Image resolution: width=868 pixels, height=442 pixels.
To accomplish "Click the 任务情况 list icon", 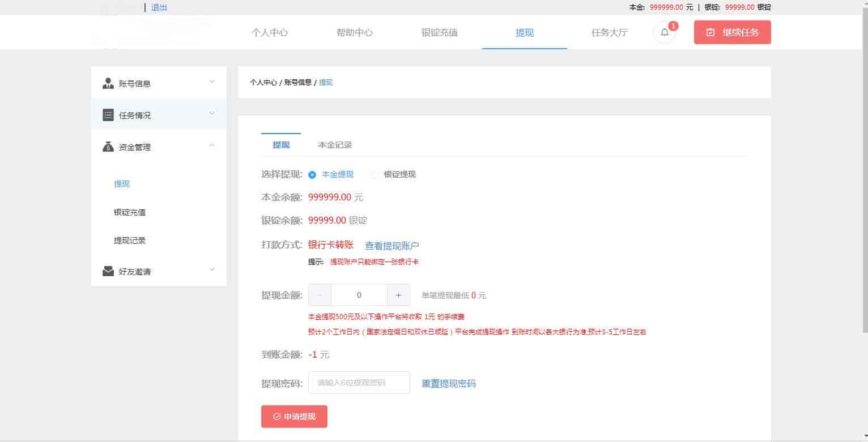I will (108, 115).
